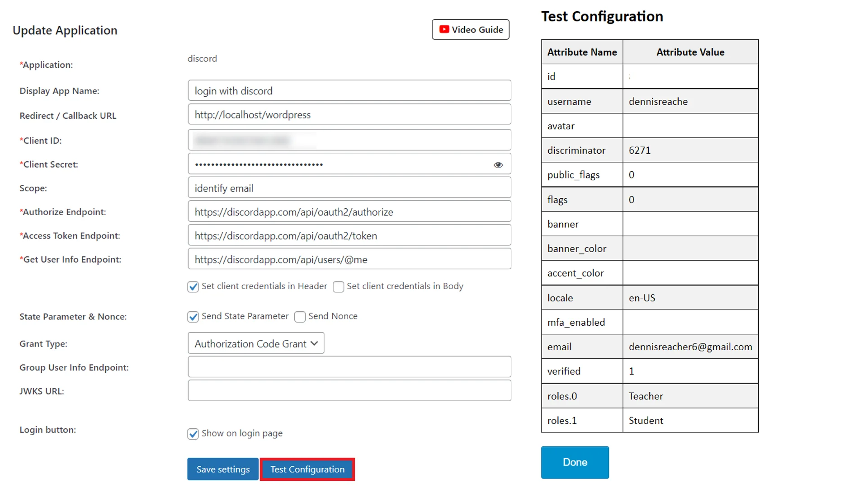The image size is (868, 488).
Task: Reveal client secret with eye icon
Action: click(498, 165)
